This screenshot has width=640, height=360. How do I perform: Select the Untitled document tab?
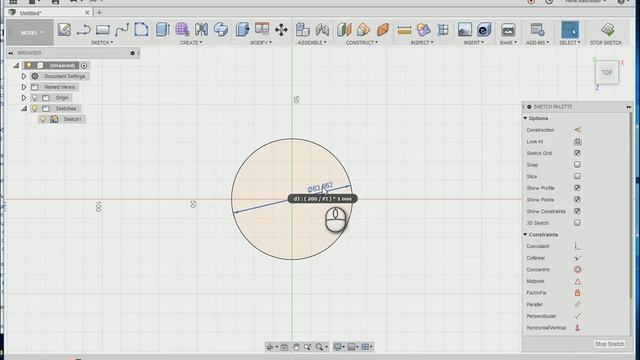[x=49, y=13]
